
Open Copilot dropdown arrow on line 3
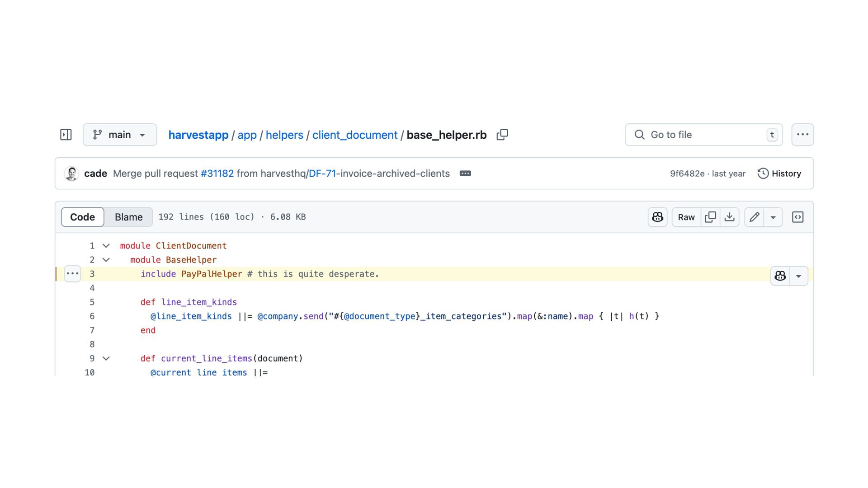(798, 276)
